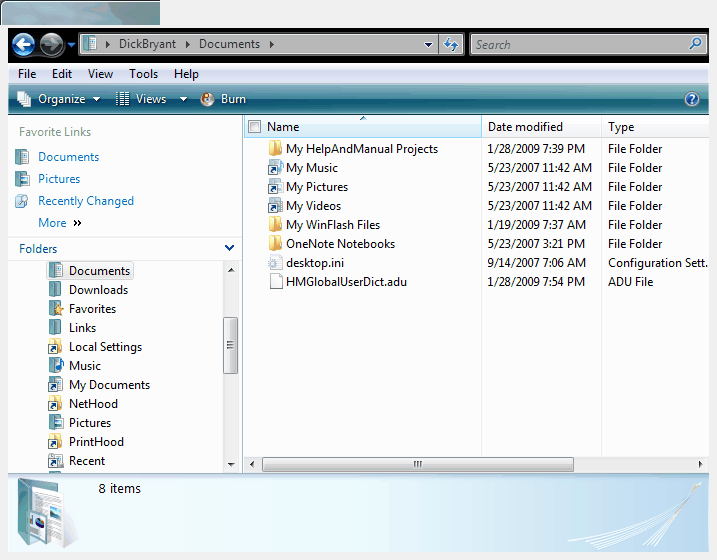The width and height of the screenshot is (717, 560).
Task: Open the Tools menu
Action: point(143,74)
